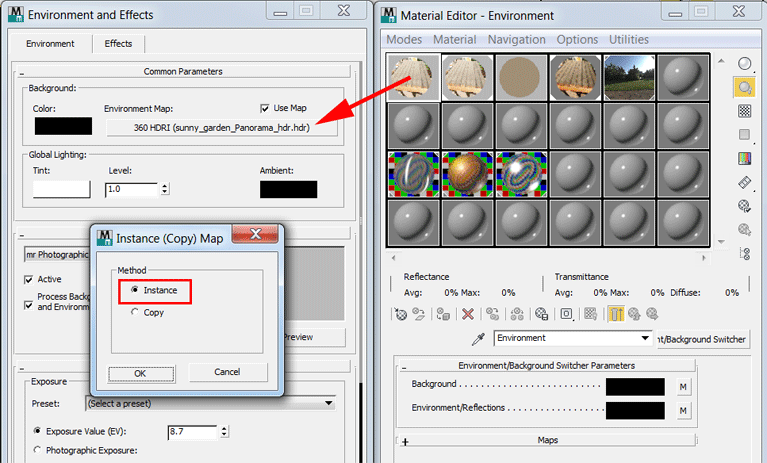Image resolution: width=767 pixels, height=463 pixels.
Task: Click the Exposure Value 8.7 input field
Action: [x=192, y=431]
